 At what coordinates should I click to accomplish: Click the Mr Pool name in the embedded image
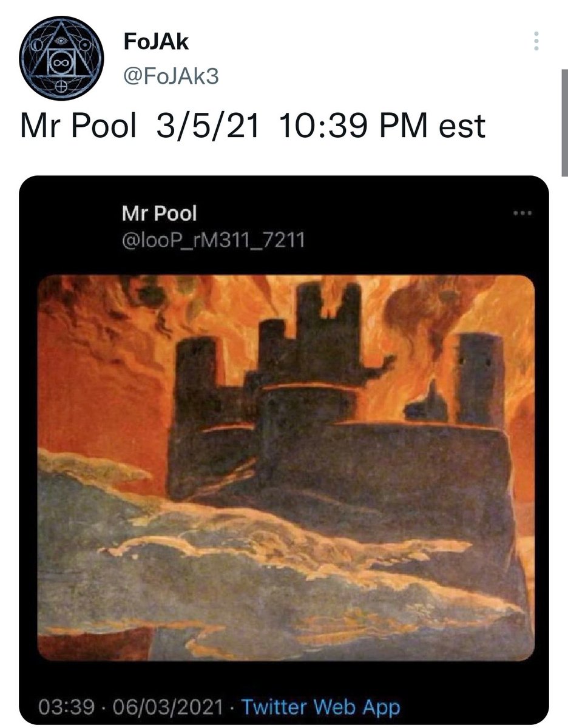(160, 213)
